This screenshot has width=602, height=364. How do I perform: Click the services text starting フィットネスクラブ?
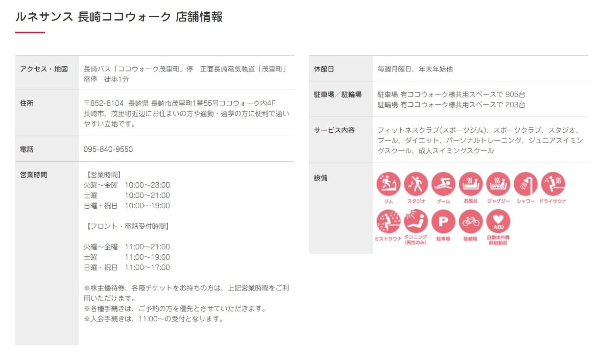point(480,141)
